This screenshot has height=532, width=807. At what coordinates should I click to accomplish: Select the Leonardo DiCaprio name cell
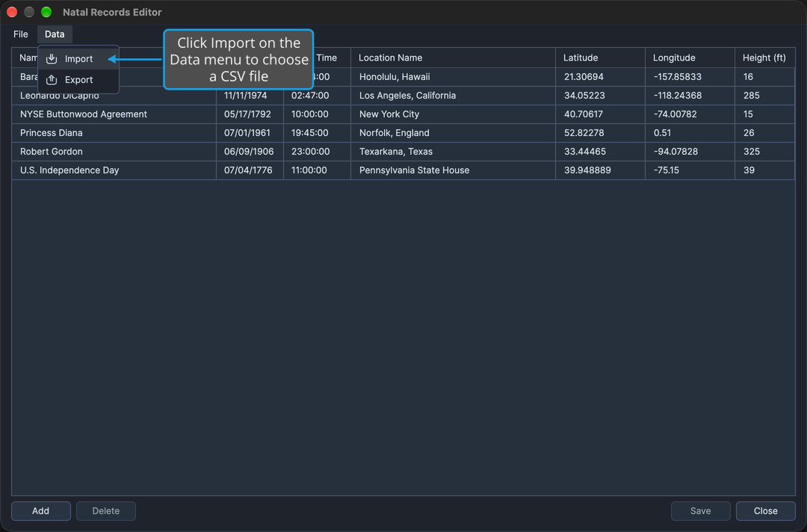tap(114, 96)
